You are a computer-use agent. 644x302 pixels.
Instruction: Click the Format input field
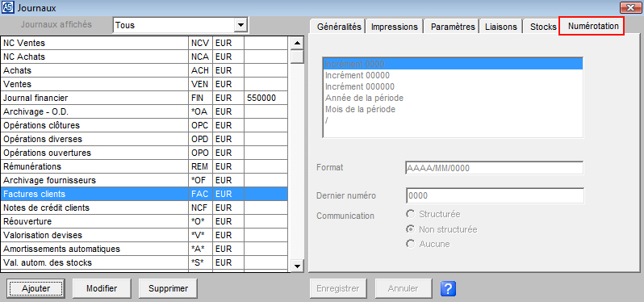(x=495, y=168)
